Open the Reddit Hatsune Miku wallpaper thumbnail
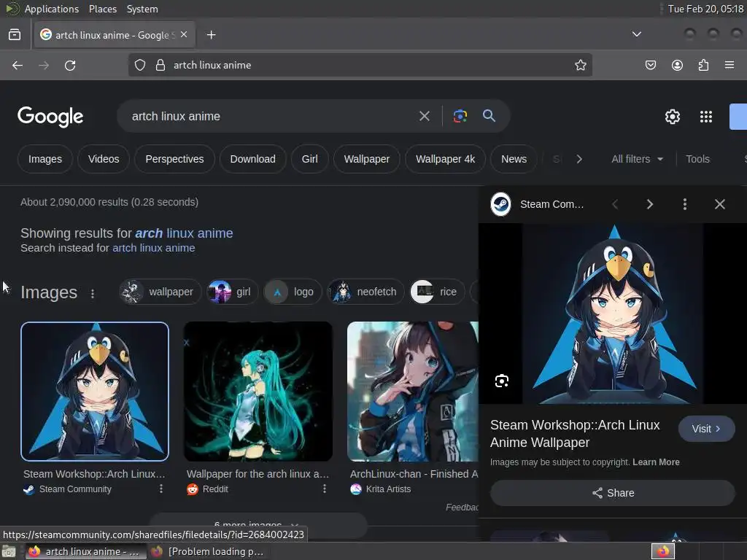747x560 pixels. coord(258,392)
